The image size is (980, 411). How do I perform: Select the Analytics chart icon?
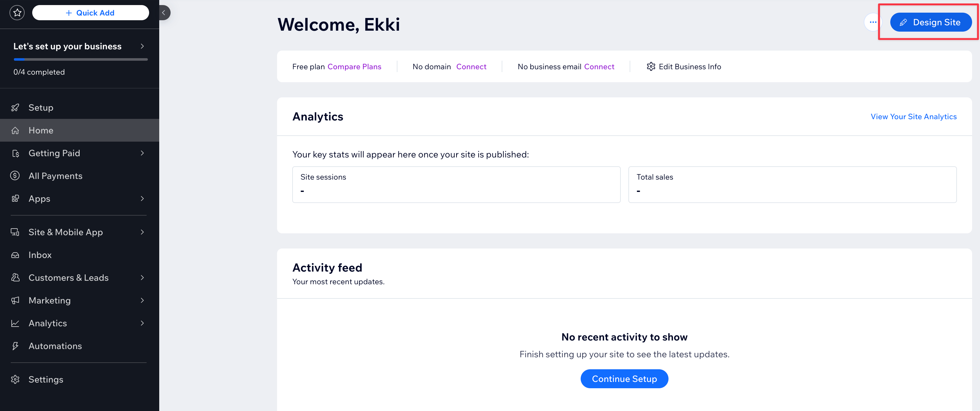(15, 323)
